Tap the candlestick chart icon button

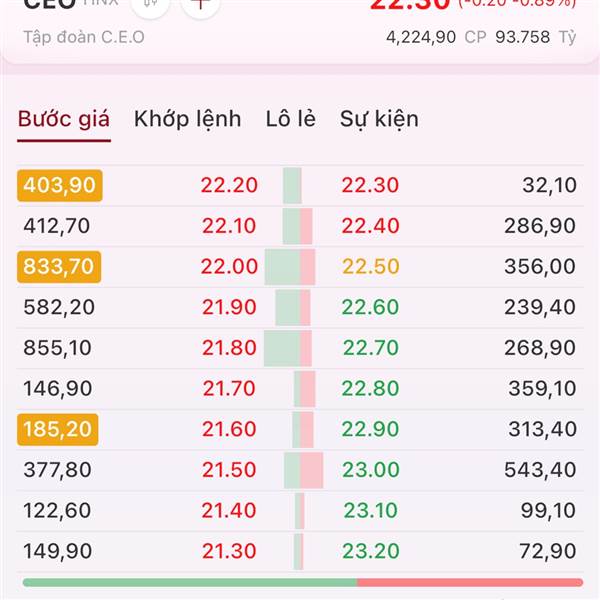pyautogui.click(x=150, y=5)
